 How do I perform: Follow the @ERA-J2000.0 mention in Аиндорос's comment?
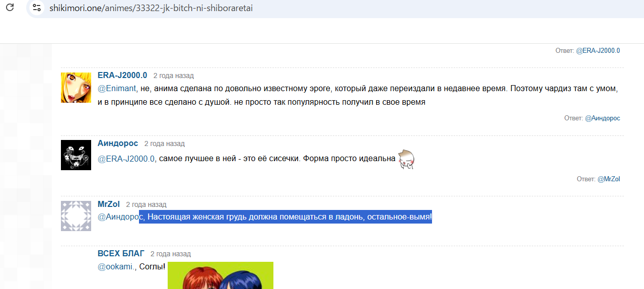click(x=126, y=159)
